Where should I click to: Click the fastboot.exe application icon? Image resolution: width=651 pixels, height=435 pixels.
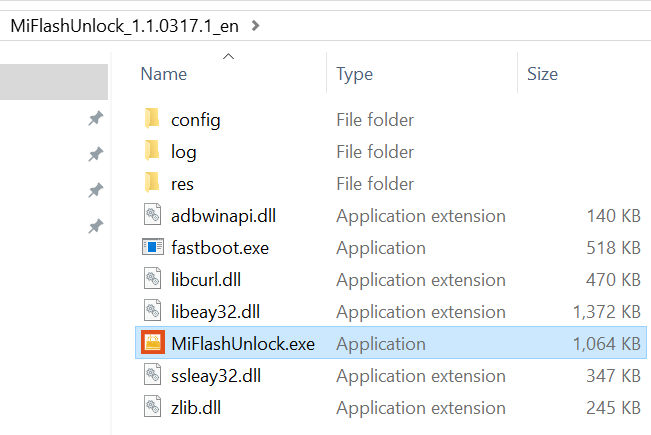pos(152,248)
